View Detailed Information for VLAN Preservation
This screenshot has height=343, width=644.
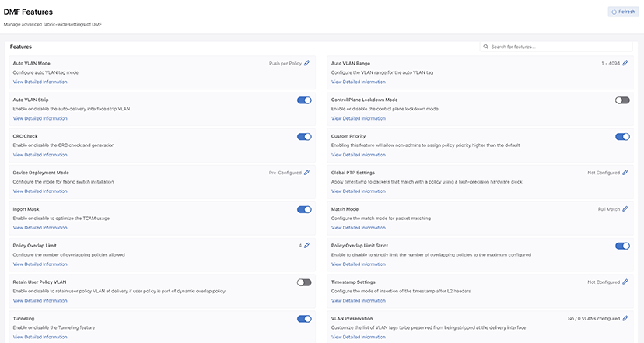pyautogui.click(x=358, y=337)
